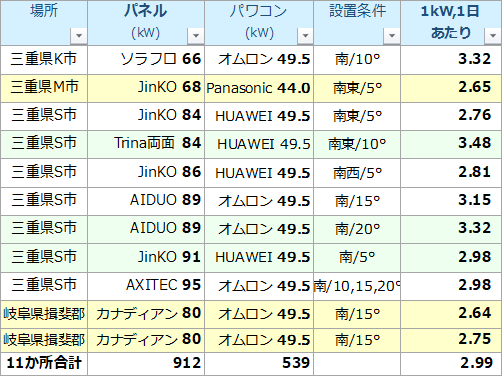
Task: Click HUAWEI 49.5 in the JinKO 84 row
Action: (x=259, y=116)
